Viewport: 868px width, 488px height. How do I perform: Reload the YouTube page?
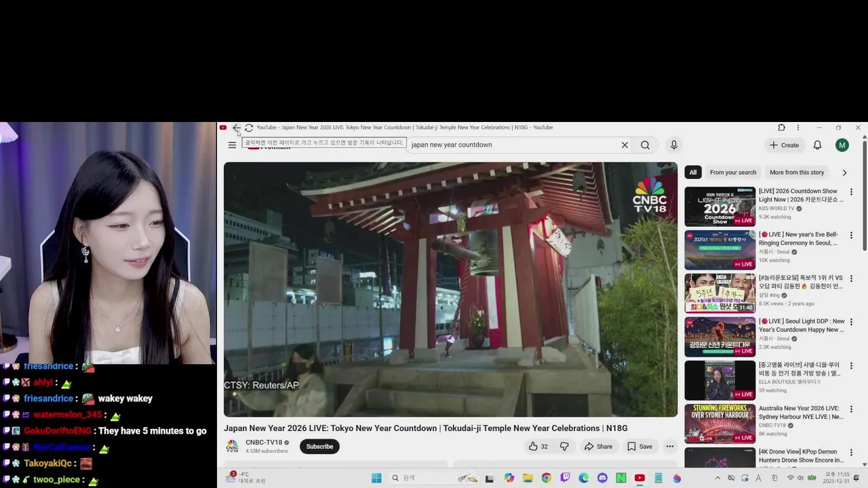pyautogui.click(x=249, y=127)
